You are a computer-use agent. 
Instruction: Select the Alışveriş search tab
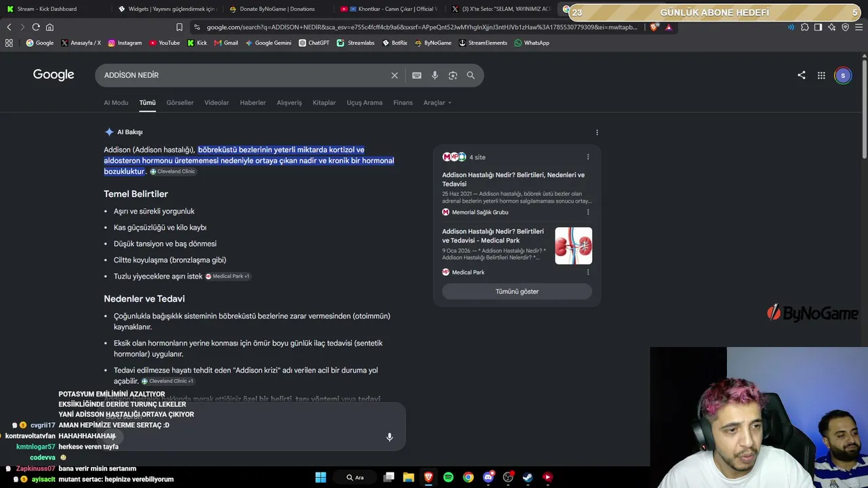click(x=290, y=103)
